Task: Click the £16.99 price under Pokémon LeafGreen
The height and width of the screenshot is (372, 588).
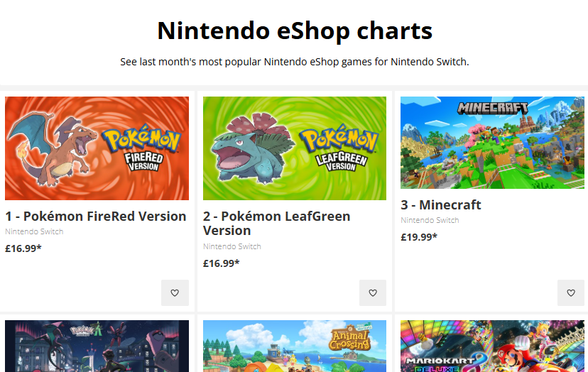Action: point(222,263)
